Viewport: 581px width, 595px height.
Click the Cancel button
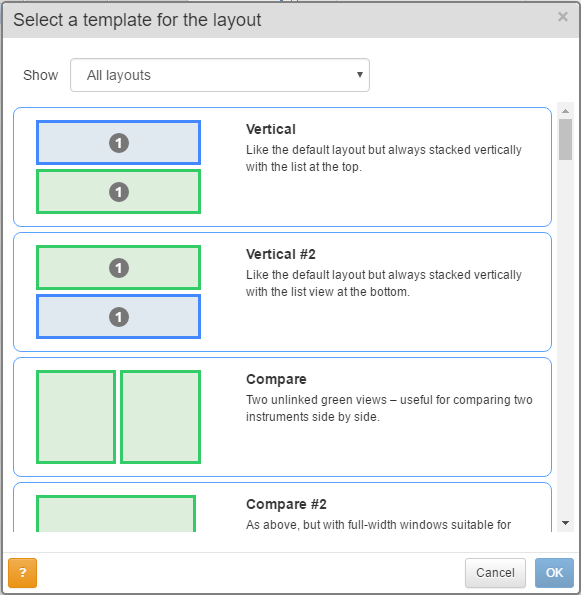(495, 572)
